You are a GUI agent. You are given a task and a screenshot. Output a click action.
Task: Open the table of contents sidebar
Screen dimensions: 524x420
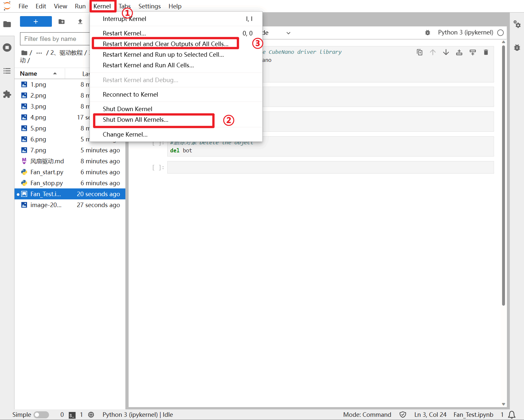pos(7,71)
